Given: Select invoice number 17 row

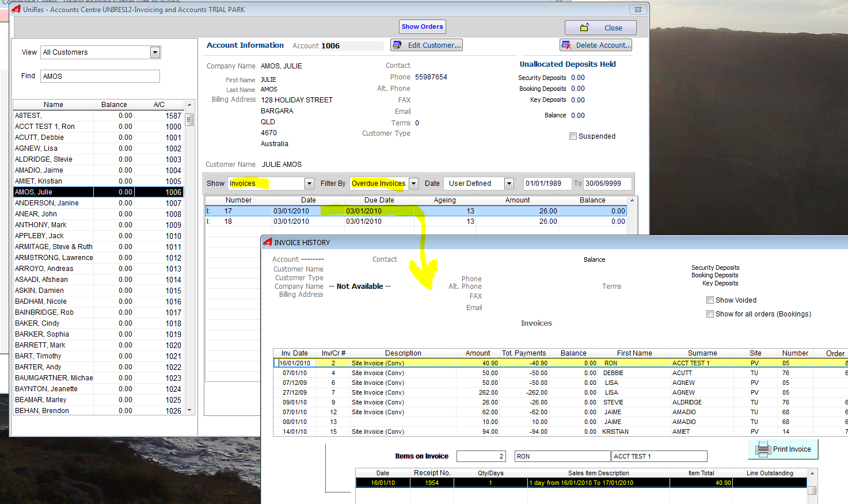Looking at the screenshot, I should pyautogui.click(x=416, y=211).
